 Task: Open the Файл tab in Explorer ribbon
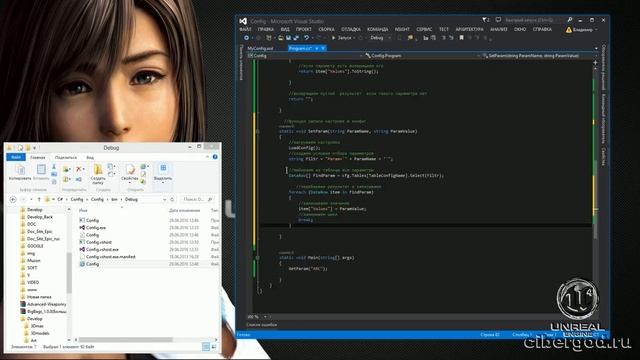[16, 157]
